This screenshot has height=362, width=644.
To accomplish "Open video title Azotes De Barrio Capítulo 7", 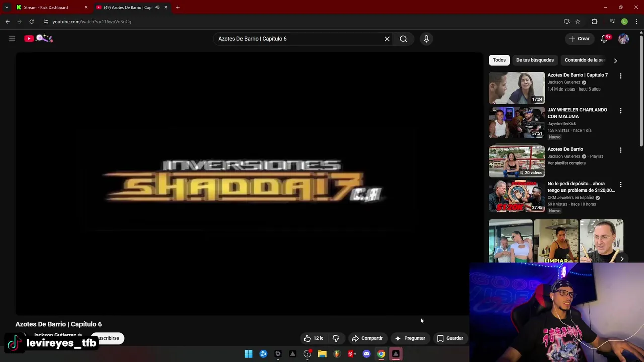I will [578, 75].
